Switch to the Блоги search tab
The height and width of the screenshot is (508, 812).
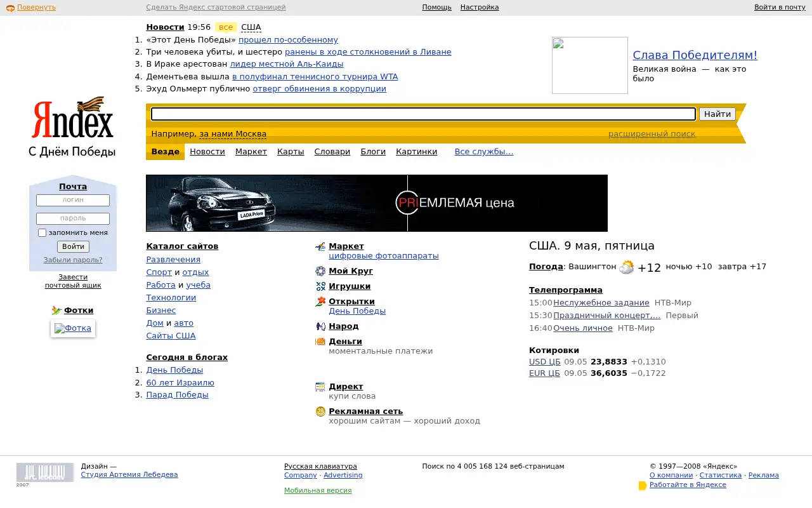click(x=373, y=152)
